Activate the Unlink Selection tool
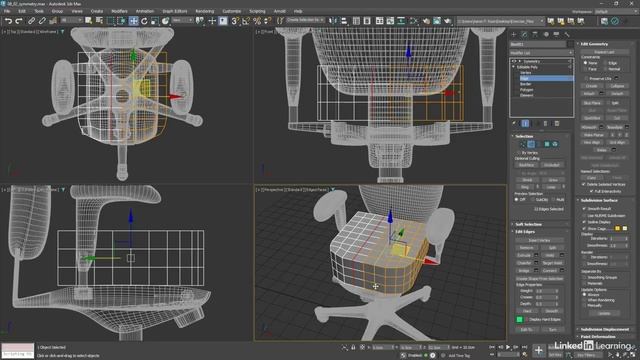Viewport: 640px width, 360px height. (42, 21)
